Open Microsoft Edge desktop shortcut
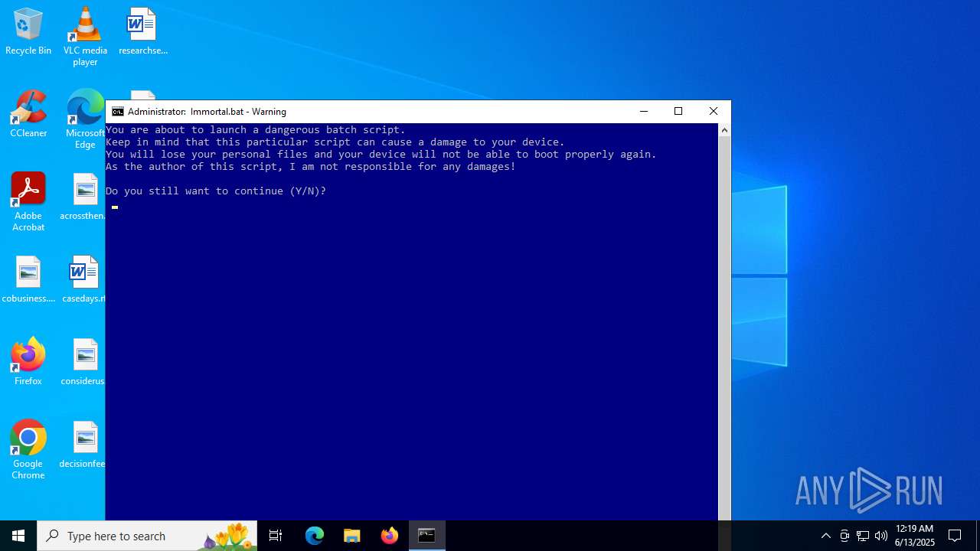The height and width of the screenshot is (551, 980). (85, 119)
